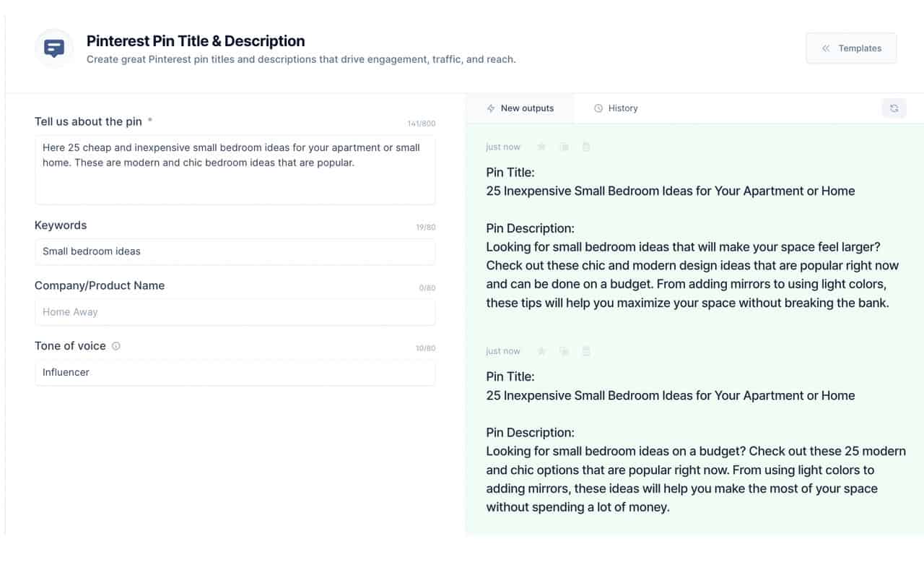Click the second output's 'just now' timestamp

coord(503,351)
